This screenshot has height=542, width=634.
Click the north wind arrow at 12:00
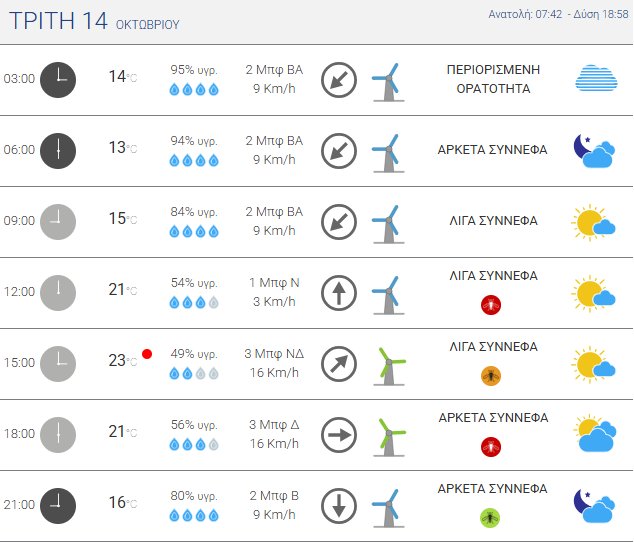coord(339,293)
